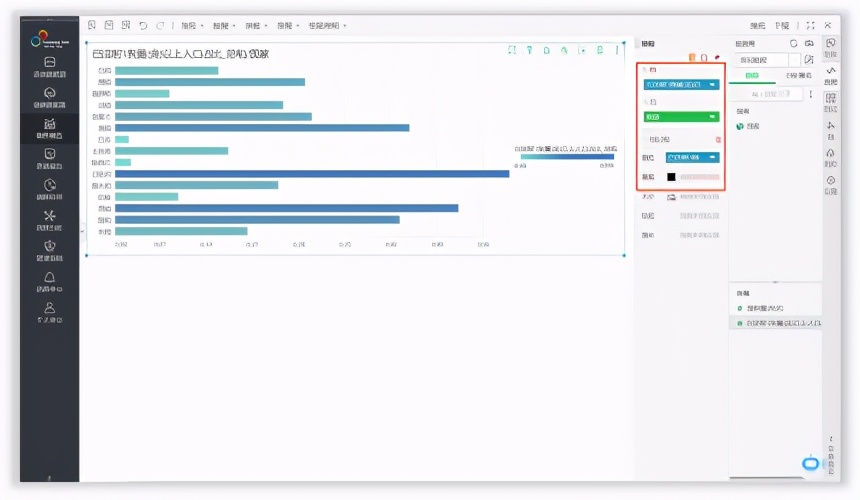Viewport: 860px width, 500px height.
Task: Click the second text button before the fullscreen icon
Action: (782, 26)
